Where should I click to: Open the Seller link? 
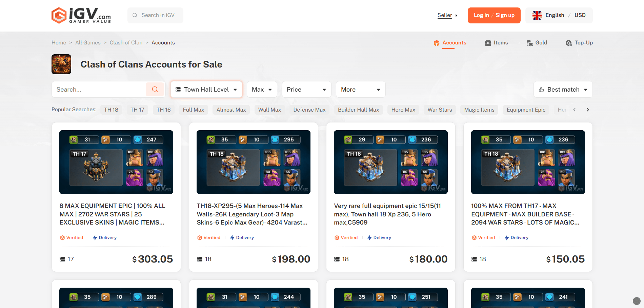point(445,15)
